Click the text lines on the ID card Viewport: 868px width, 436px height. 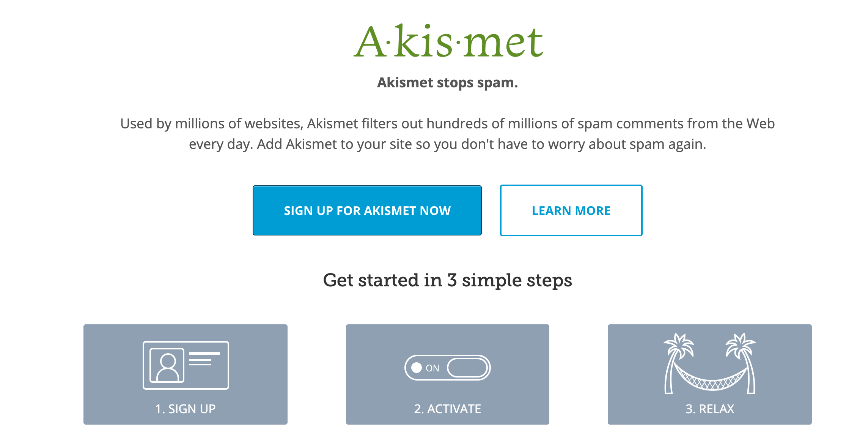(x=204, y=359)
